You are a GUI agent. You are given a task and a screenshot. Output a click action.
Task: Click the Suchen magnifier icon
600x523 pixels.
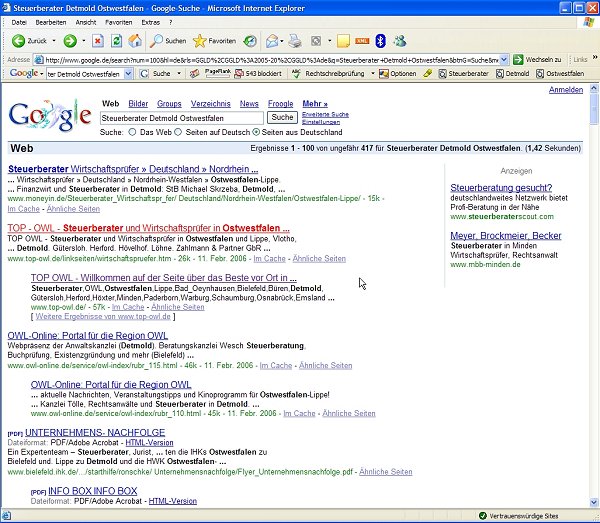click(157, 41)
